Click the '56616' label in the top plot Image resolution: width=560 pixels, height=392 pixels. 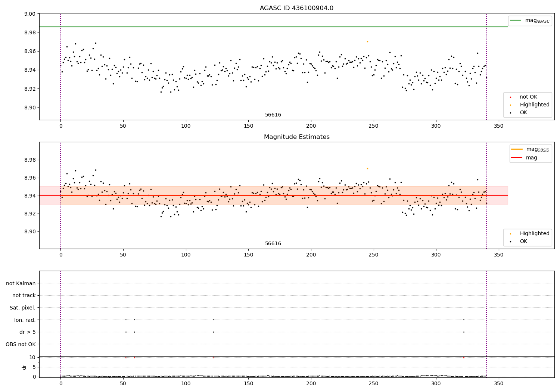click(273, 115)
